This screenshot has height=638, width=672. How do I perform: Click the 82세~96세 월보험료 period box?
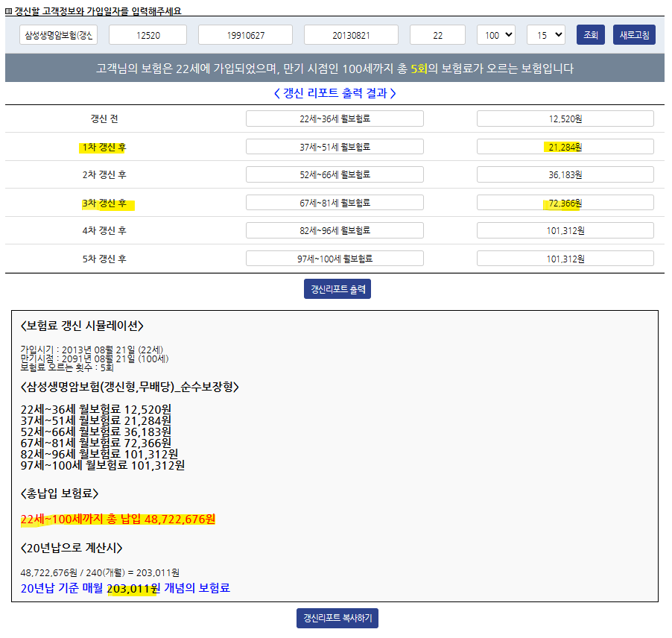(x=335, y=230)
